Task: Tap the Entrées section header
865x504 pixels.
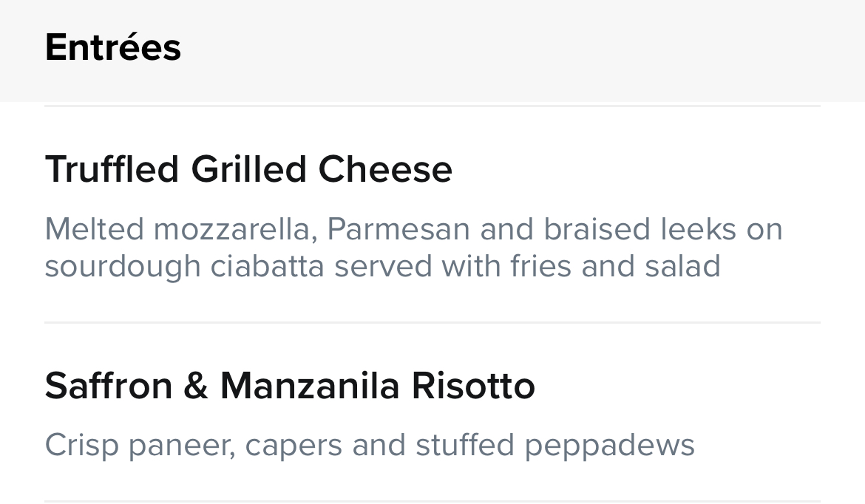Action: click(113, 47)
